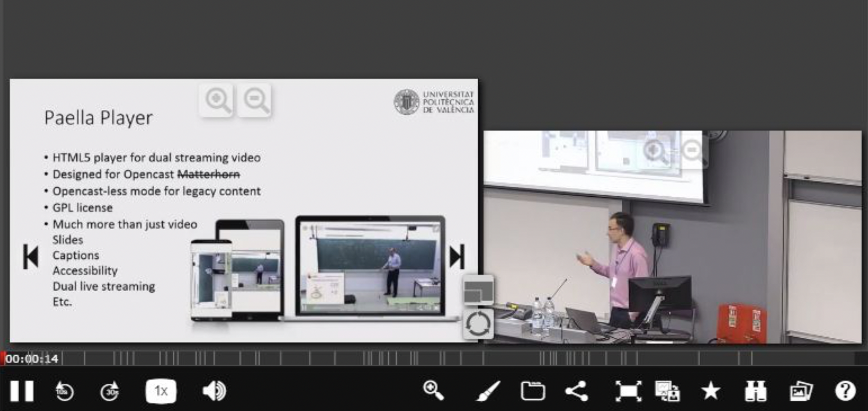Image resolution: width=868 pixels, height=411 pixels.
Task: Zoom out on the presenter camera video
Action: point(693,152)
